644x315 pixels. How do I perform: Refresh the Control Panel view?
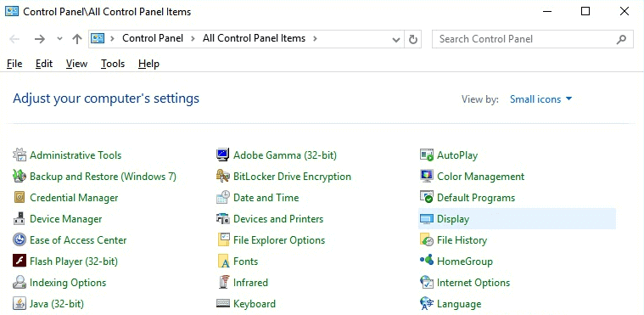tap(412, 39)
